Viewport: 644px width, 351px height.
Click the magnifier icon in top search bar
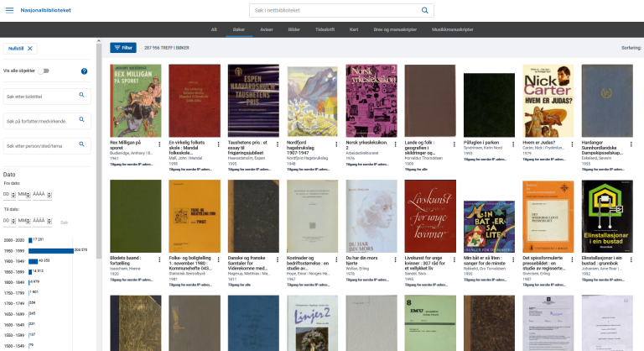(x=424, y=10)
